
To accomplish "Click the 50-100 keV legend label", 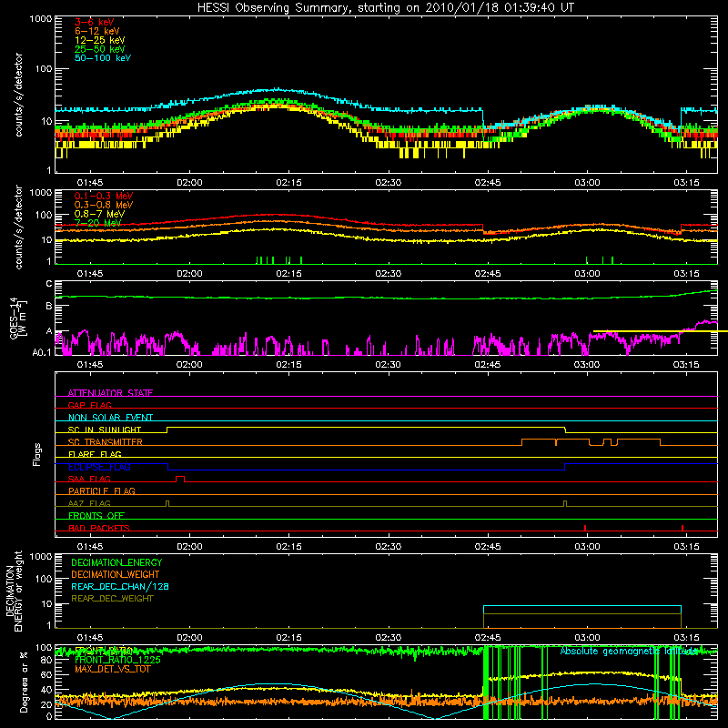I will [x=103, y=58].
